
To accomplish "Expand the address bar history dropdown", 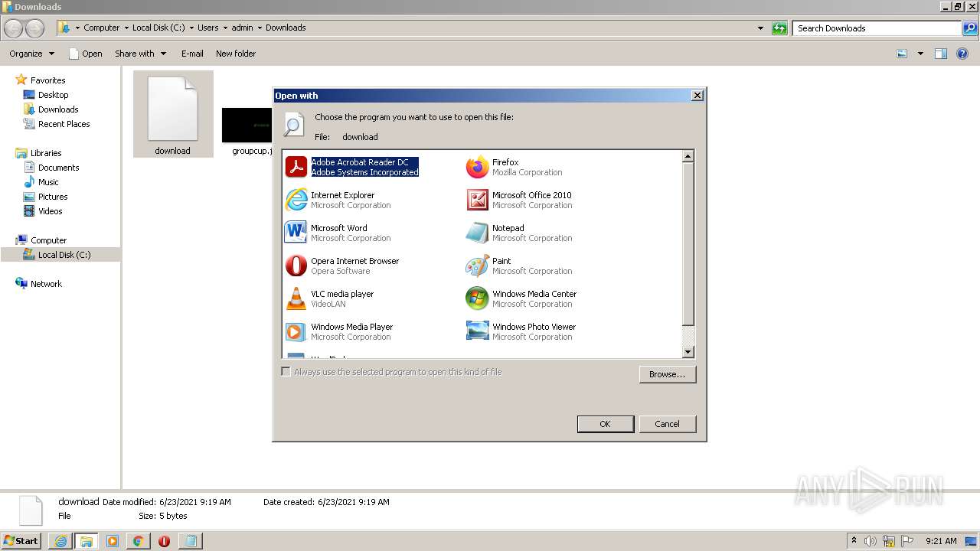I will coord(760,28).
